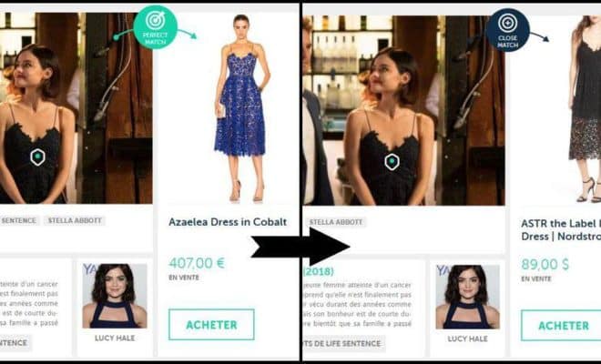
Task: Click ACHETER button under ASTR dress
Action: coord(561,326)
